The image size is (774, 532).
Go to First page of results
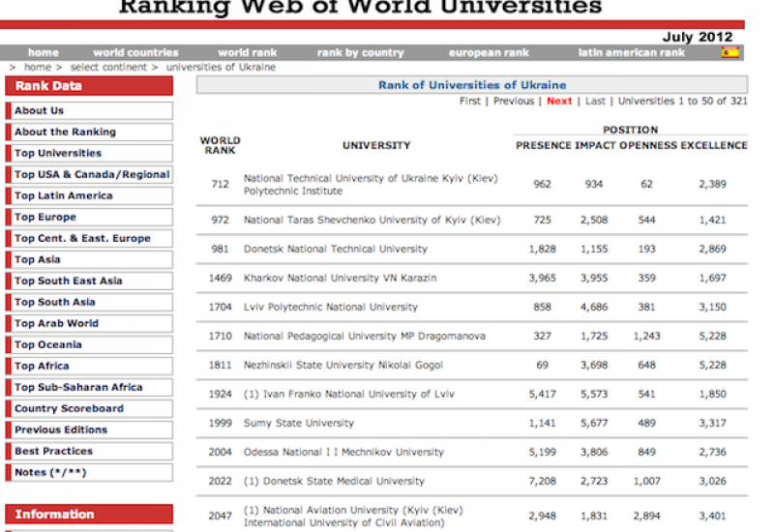469,101
